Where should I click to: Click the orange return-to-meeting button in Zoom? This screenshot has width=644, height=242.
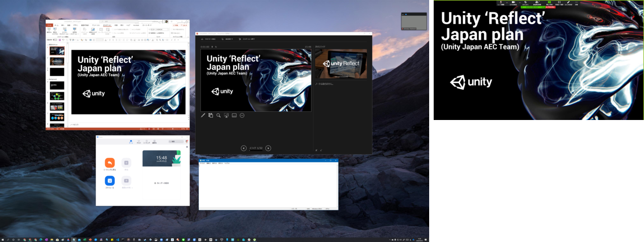(110, 163)
